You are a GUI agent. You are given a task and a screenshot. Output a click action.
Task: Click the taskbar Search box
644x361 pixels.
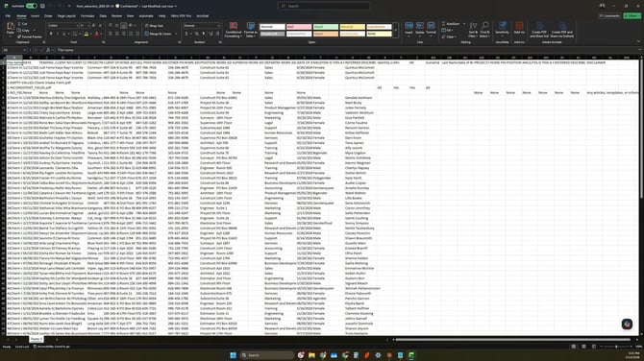pyautogui.click(x=267, y=355)
